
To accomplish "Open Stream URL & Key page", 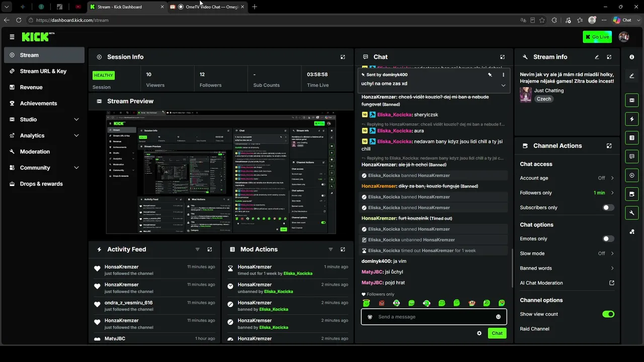I will click(44, 71).
